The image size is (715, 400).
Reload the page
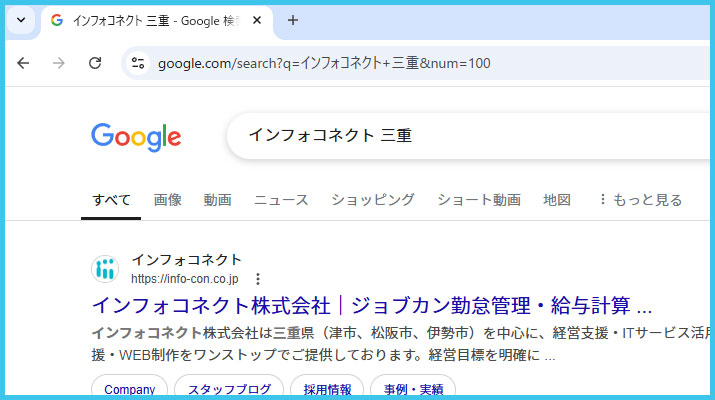coord(95,63)
